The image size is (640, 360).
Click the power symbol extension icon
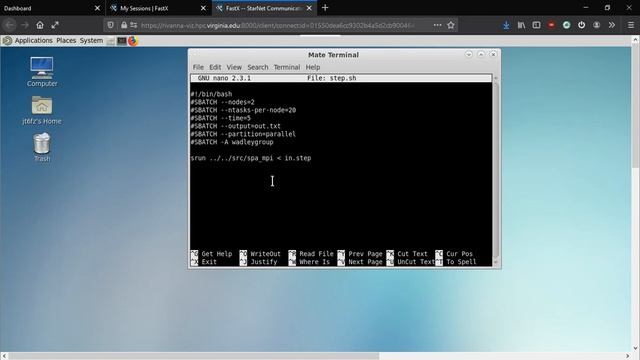(582, 25)
